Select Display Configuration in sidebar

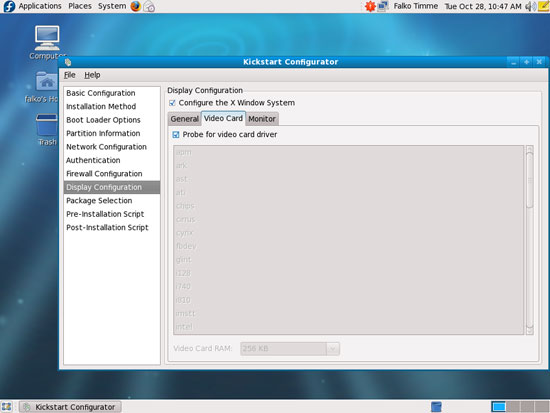112,187
